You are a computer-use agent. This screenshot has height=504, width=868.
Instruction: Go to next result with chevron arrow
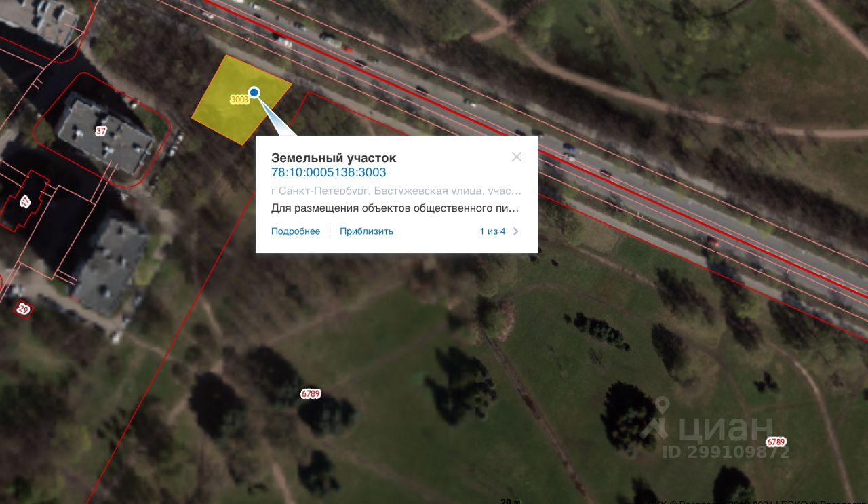(516, 231)
